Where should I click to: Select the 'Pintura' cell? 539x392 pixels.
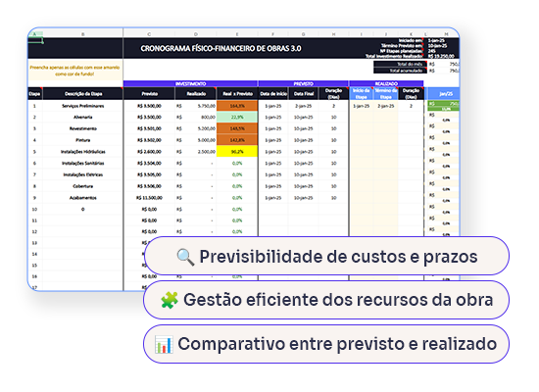pyautogui.click(x=83, y=140)
